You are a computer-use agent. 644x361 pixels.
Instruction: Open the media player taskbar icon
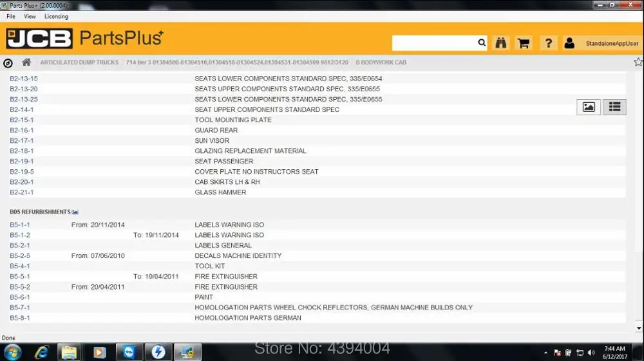99,352
